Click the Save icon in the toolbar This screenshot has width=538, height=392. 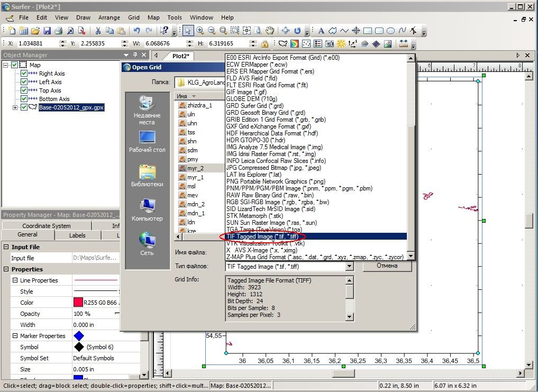pyautogui.click(x=47, y=31)
